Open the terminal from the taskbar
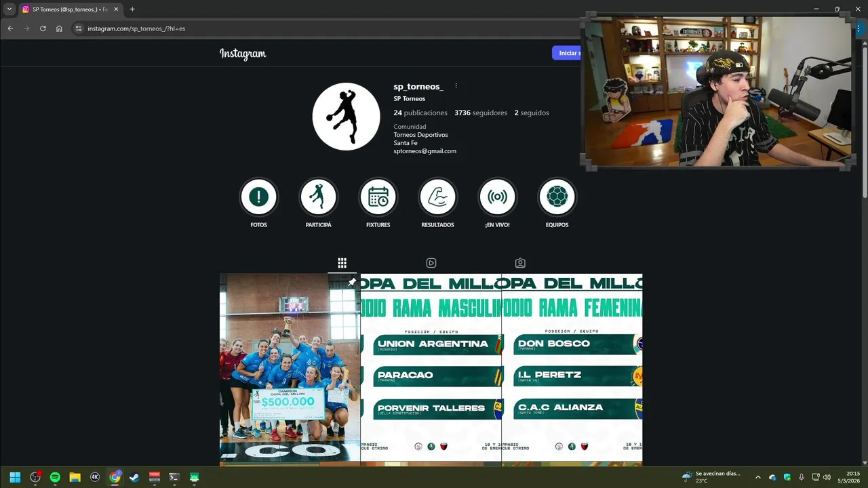 click(174, 477)
